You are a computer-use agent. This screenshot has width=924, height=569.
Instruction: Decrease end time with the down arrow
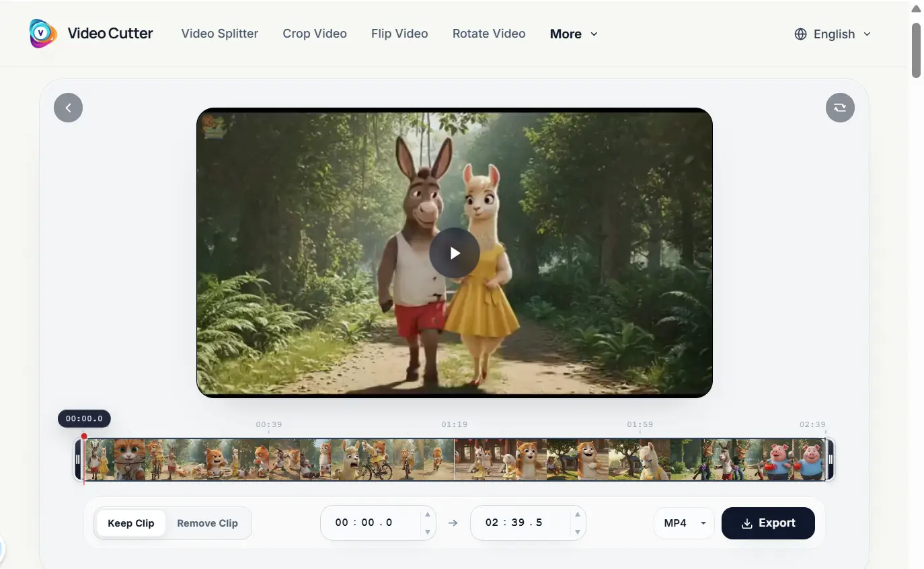click(x=578, y=532)
